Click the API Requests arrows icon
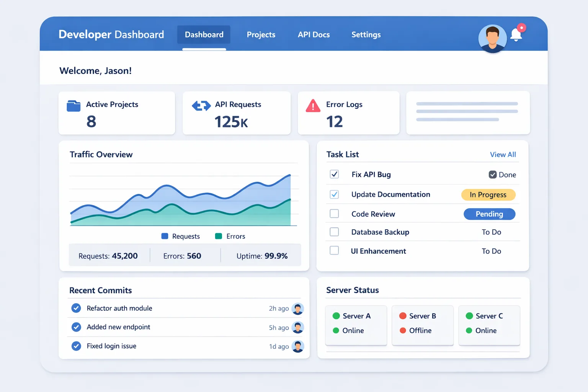Image resolution: width=588 pixels, height=392 pixels. point(201,106)
